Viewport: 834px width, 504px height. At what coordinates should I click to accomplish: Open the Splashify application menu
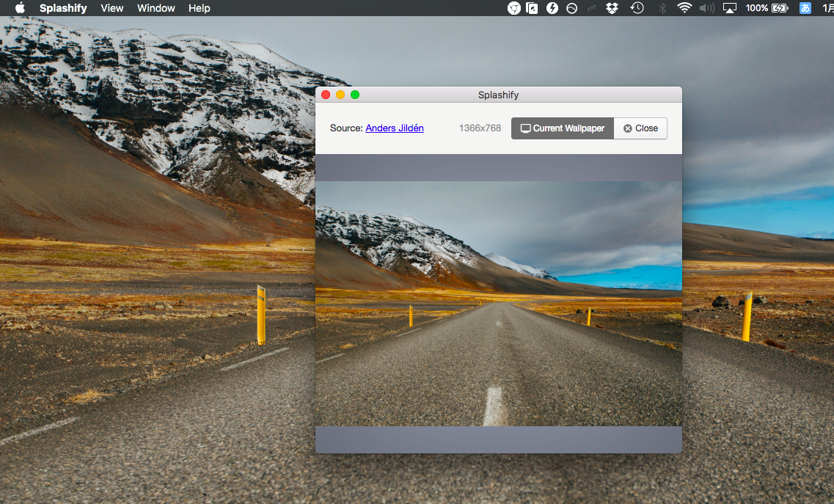(63, 8)
